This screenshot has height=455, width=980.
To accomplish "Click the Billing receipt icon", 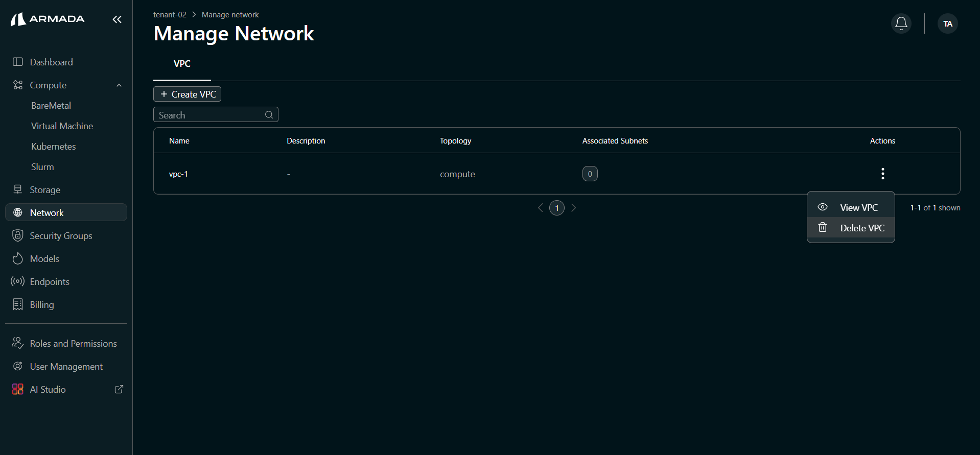I will tap(18, 304).
